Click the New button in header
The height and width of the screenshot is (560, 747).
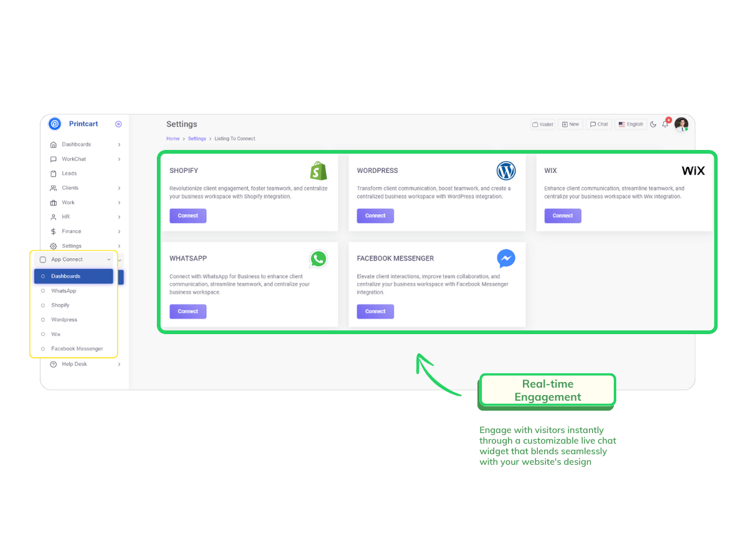(x=571, y=124)
